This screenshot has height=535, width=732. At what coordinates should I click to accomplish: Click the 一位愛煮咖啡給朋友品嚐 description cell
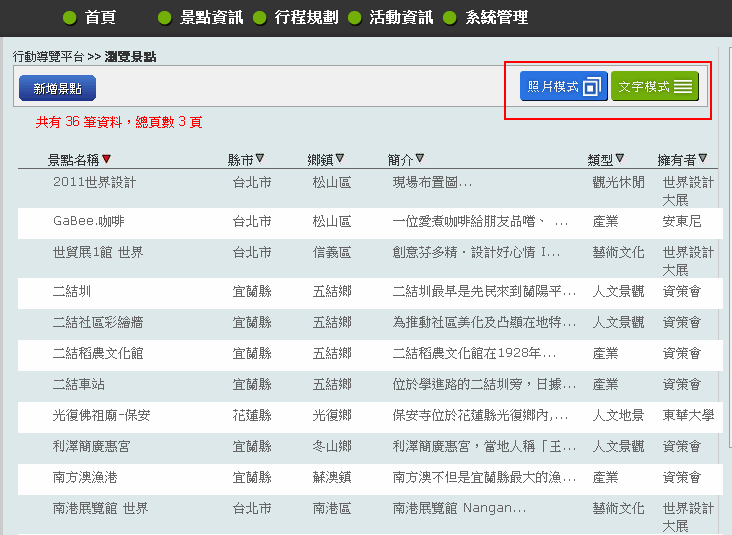coord(480,221)
